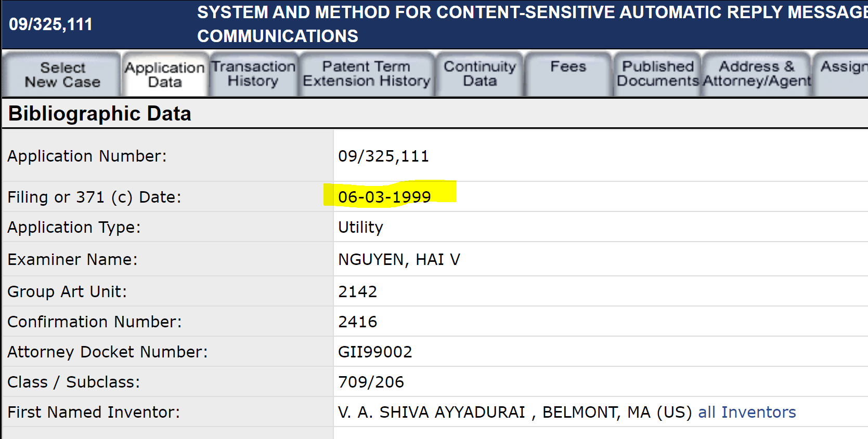The image size is (868, 439).
Task: Click the docket number GII99002
Action: pyautogui.click(x=375, y=352)
